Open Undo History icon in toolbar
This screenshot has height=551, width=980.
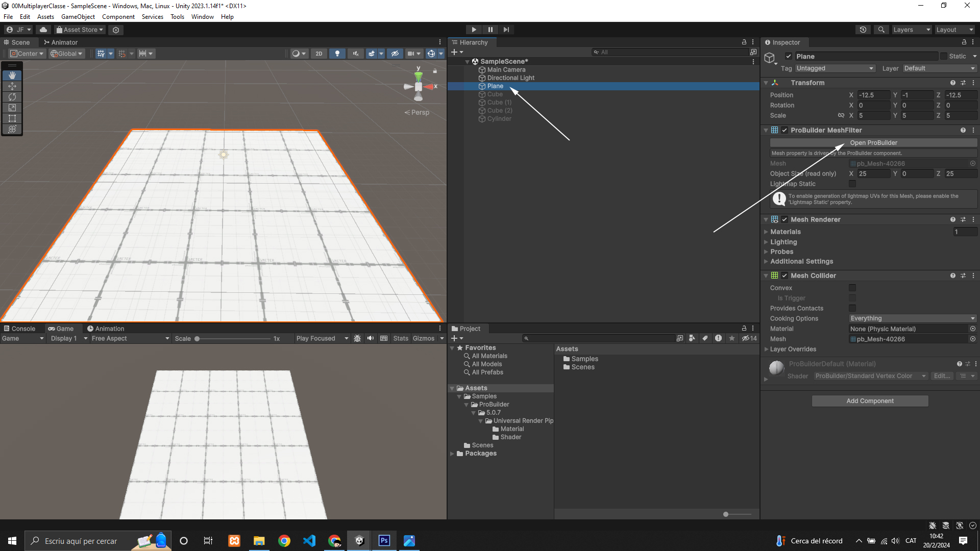click(863, 30)
